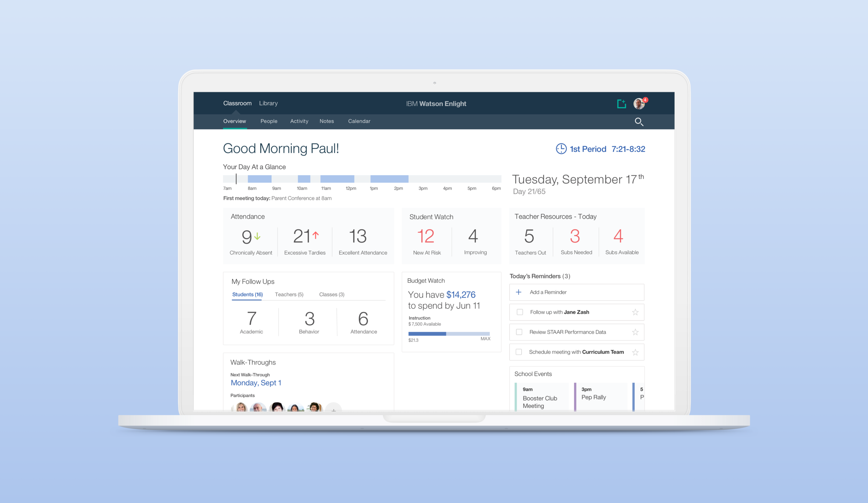Click the IBM Watson Enlight title
868x503 pixels.
pyautogui.click(x=436, y=104)
